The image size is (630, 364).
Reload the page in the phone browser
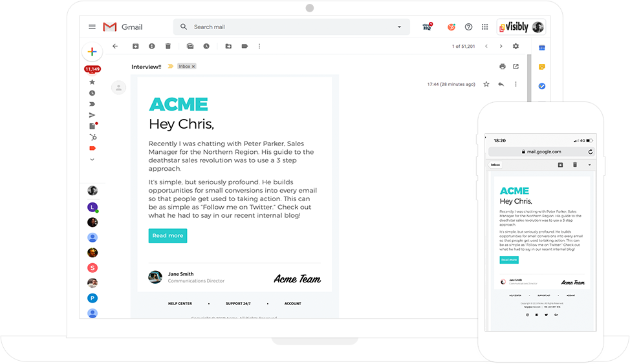591,152
